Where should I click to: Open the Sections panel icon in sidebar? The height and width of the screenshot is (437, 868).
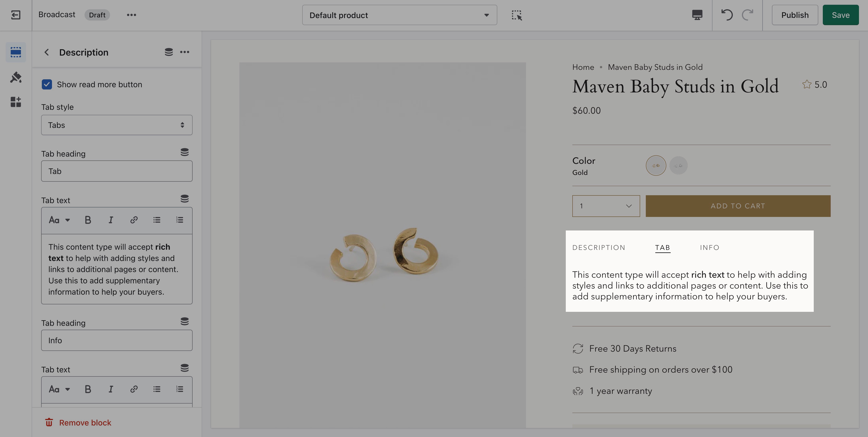click(16, 52)
